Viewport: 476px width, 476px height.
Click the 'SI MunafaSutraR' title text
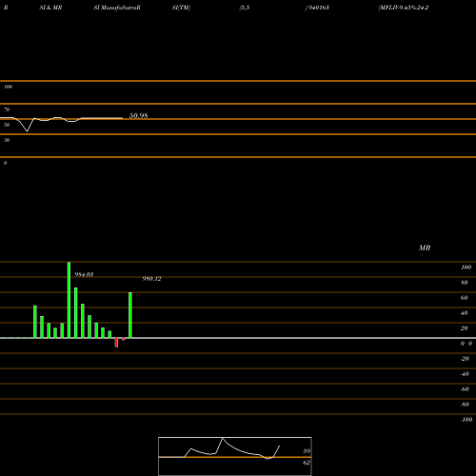pos(117,8)
